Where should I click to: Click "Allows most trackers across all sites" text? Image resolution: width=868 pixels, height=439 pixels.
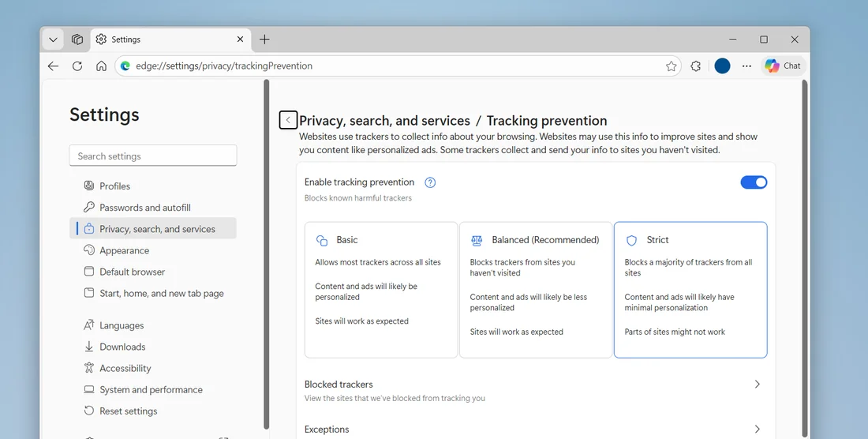pos(378,262)
